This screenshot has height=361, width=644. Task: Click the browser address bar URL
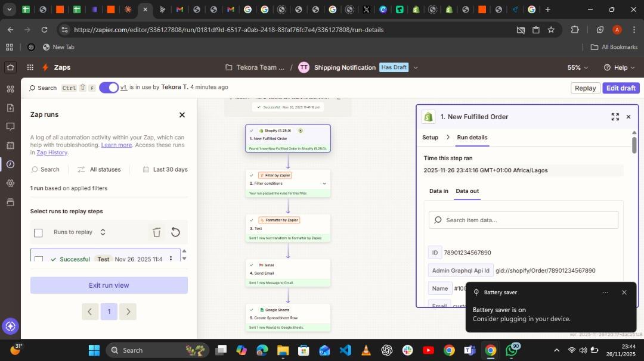point(229,30)
